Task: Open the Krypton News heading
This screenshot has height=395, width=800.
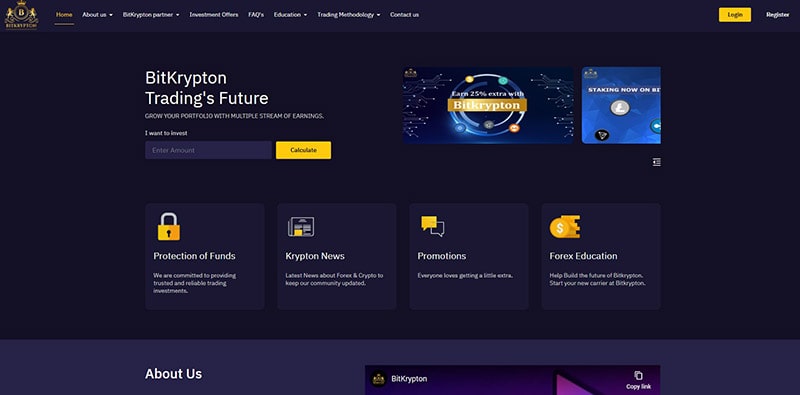Action: (315, 256)
